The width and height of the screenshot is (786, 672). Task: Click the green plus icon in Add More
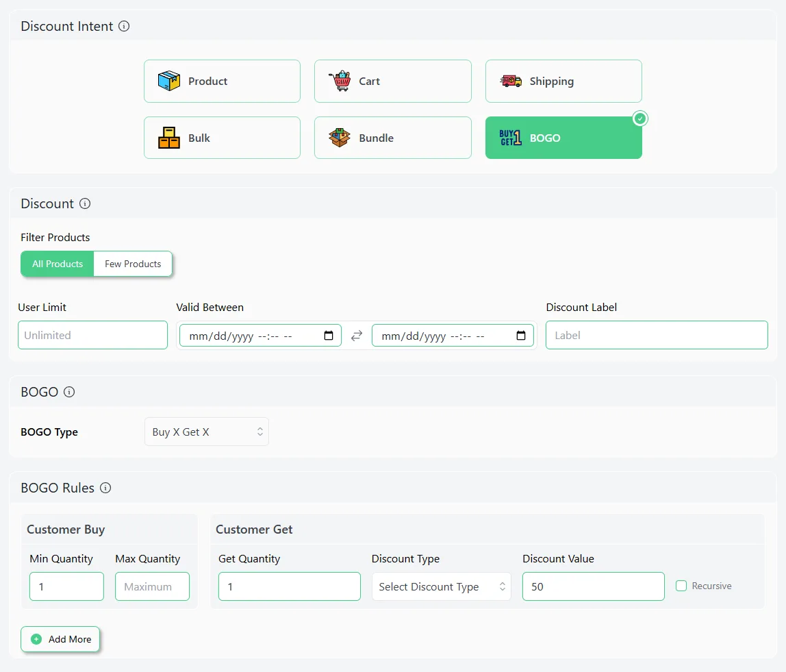(x=36, y=639)
